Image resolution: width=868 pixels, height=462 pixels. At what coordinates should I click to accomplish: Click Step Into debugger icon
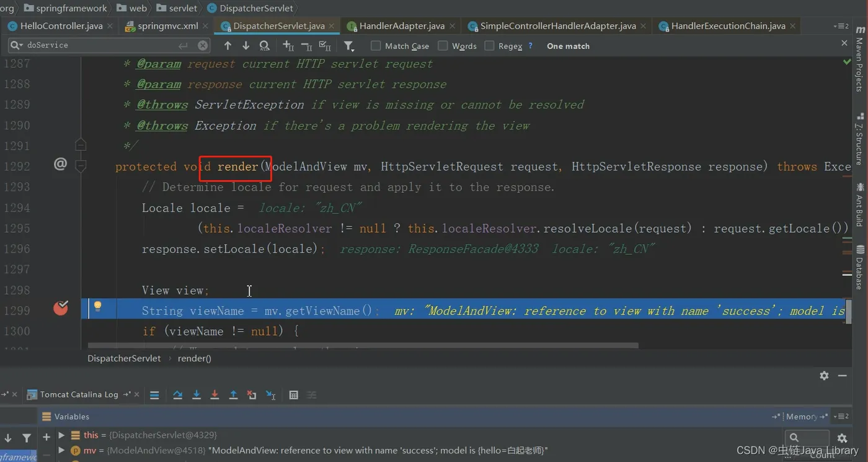196,394
